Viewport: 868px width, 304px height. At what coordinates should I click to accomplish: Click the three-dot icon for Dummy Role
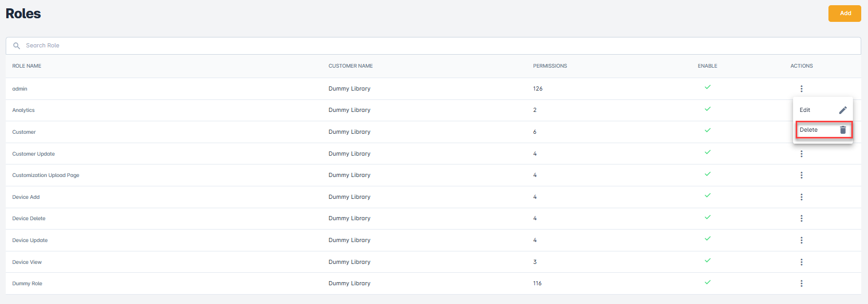(801, 284)
